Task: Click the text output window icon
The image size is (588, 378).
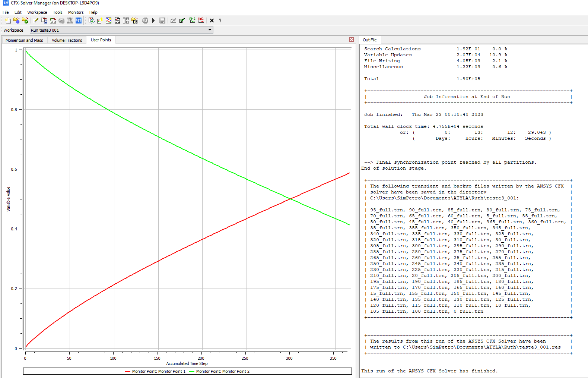Action: (117, 21)
